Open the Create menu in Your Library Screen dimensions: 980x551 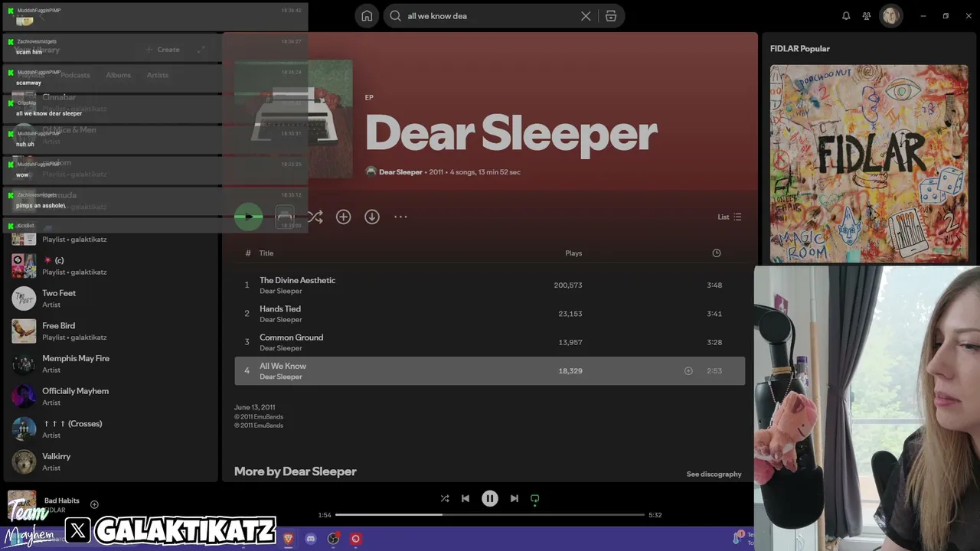[164, 50]
